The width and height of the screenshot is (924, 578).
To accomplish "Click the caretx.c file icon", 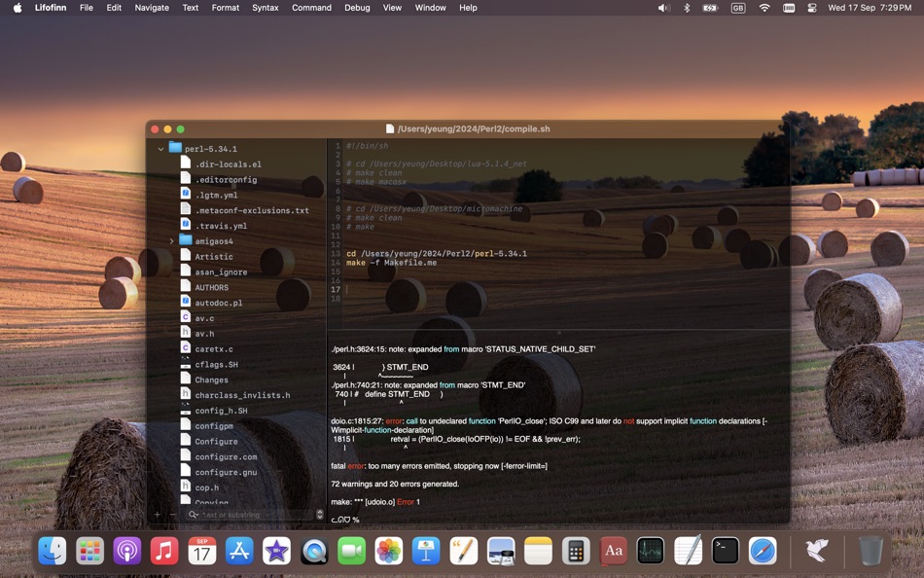I will point(185,347).
